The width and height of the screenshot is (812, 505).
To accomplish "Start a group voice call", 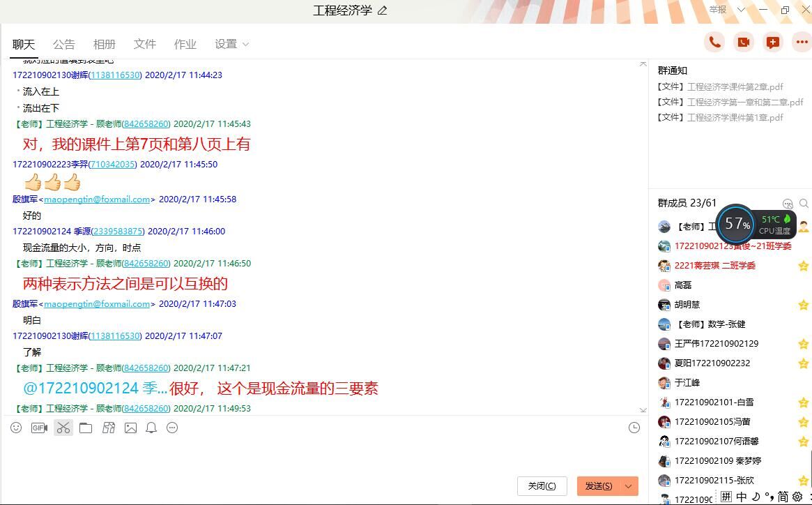I will pyautogui.click(x=714, y=43).
